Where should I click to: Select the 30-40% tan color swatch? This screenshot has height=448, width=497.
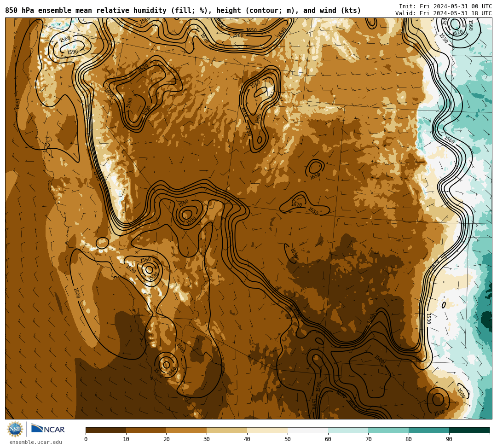(x=227, y=430)
